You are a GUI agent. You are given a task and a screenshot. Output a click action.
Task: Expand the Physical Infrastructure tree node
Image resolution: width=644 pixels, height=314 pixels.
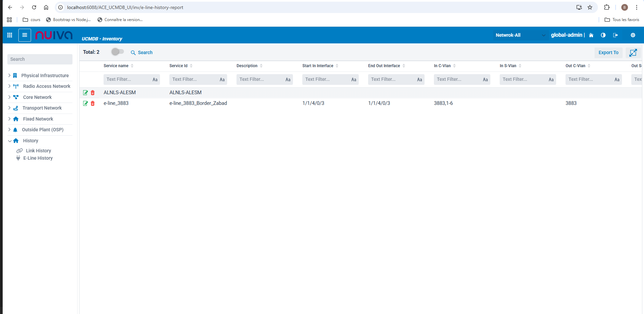pos(9,75)
